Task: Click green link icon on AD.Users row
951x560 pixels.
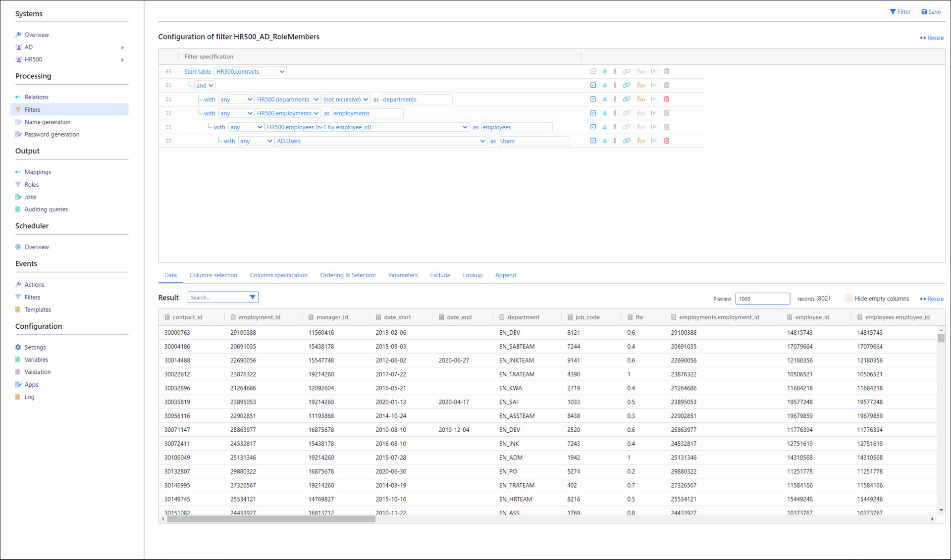Action: point(626,141)
